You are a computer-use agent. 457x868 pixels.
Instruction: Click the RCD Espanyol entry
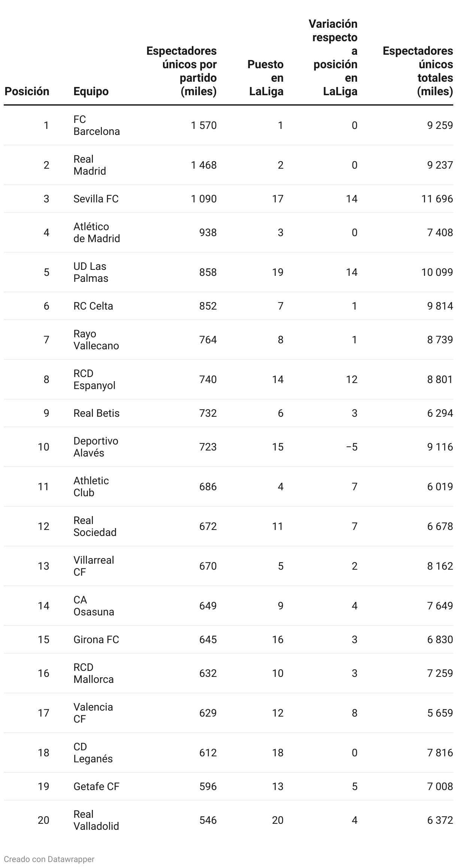(94, 380)
